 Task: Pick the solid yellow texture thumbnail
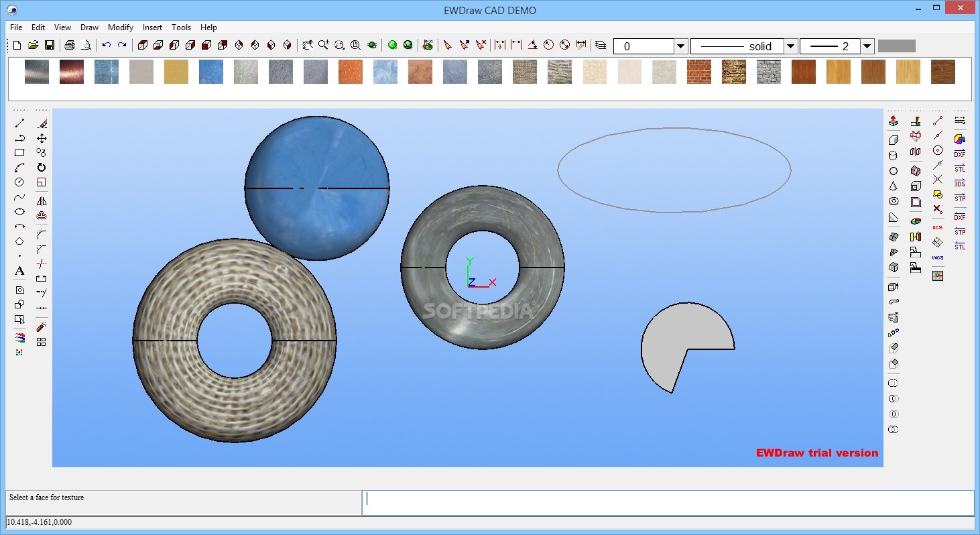pos(176,72)
